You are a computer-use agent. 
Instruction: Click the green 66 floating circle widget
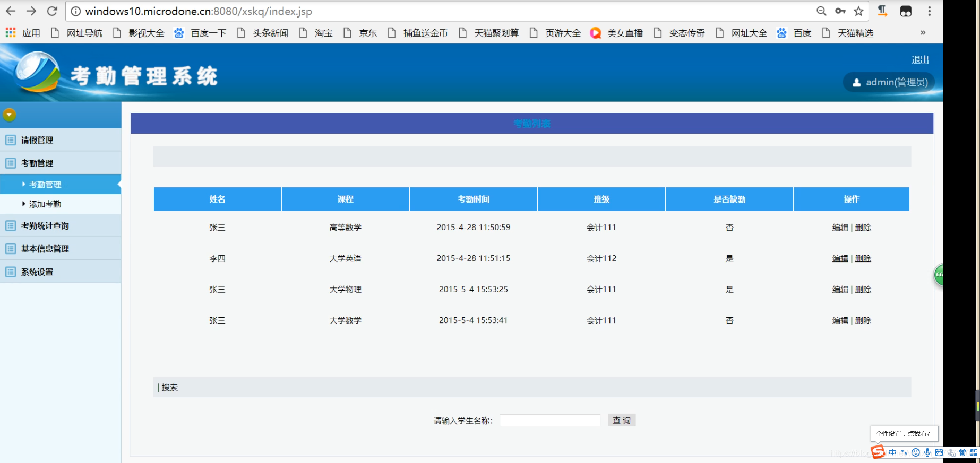pos(939,275)
